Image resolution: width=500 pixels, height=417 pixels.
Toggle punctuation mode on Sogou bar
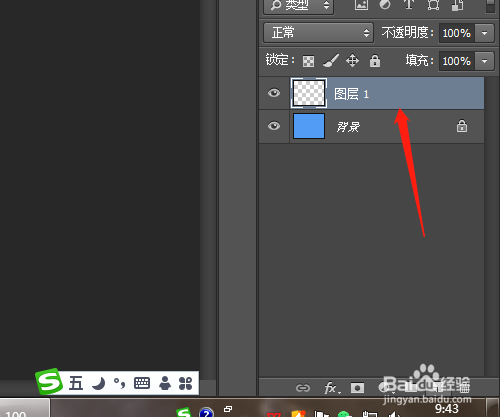119,383
